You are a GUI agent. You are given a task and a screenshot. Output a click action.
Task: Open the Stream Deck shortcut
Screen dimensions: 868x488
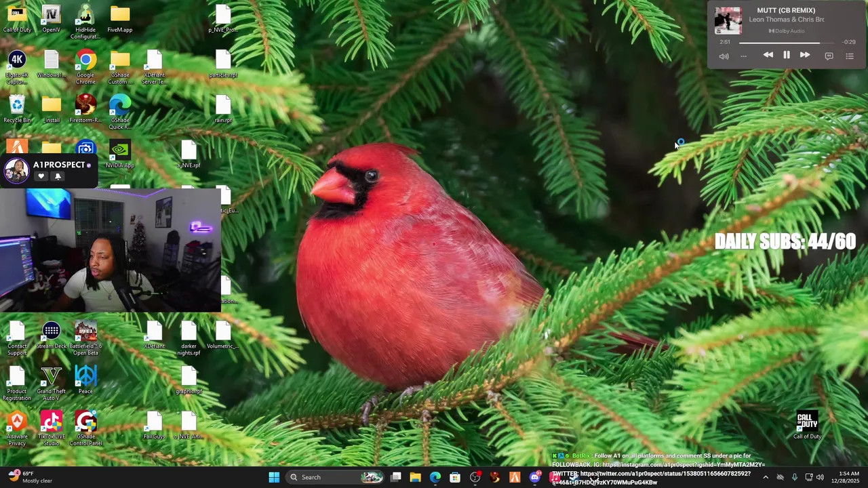[x=51, y=335]
